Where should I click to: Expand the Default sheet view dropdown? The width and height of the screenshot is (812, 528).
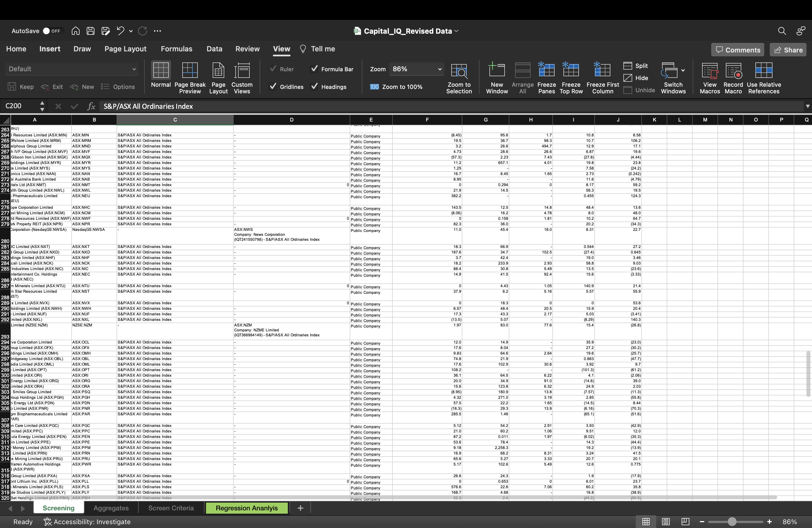(x=134, y=69)
